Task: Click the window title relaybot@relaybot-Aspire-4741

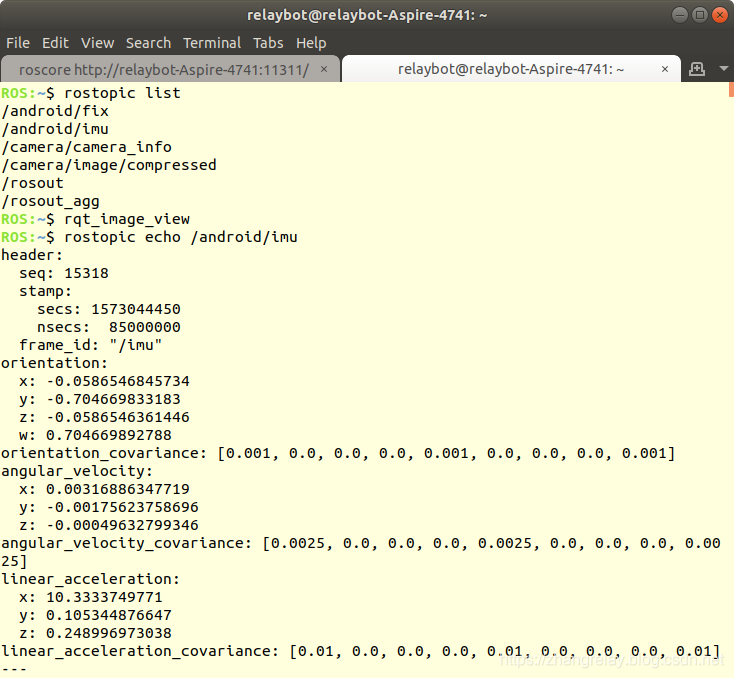Action: click(x=367, y=15)
